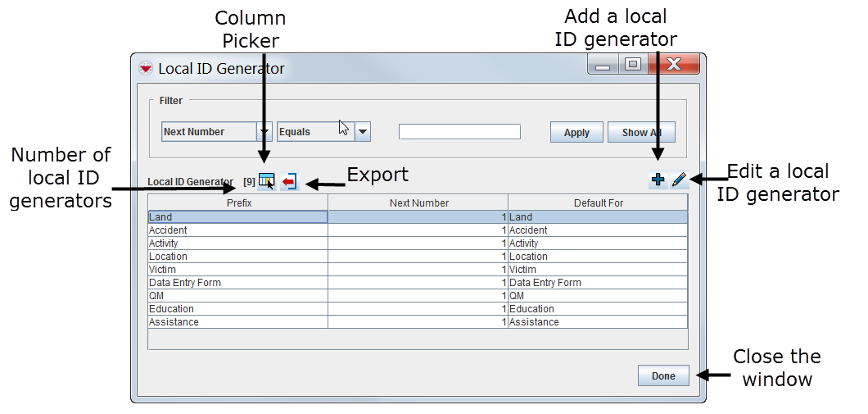The height and width of the screenshot is (414, 868).
Task: Close the window with the Done button
Action: (663, 375)
